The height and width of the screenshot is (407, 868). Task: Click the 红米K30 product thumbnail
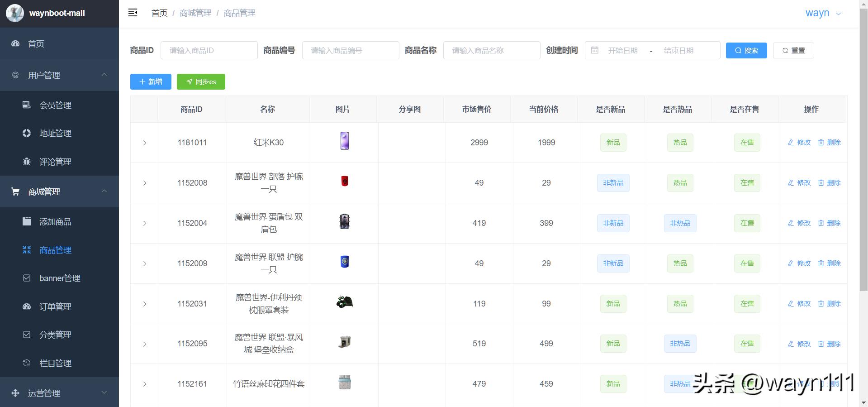coord(344,141)
